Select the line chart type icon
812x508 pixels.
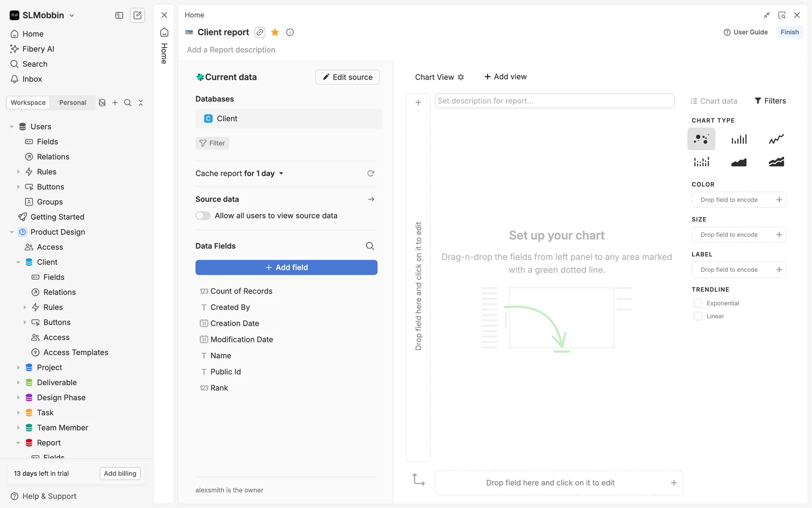coord(776,139)
